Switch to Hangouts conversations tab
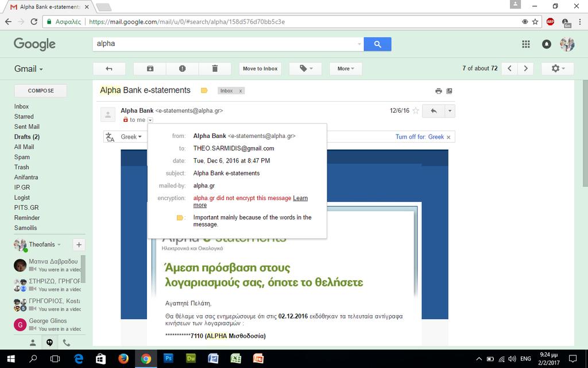This screenshot has height=368, width=588. (x=49, y=343)
